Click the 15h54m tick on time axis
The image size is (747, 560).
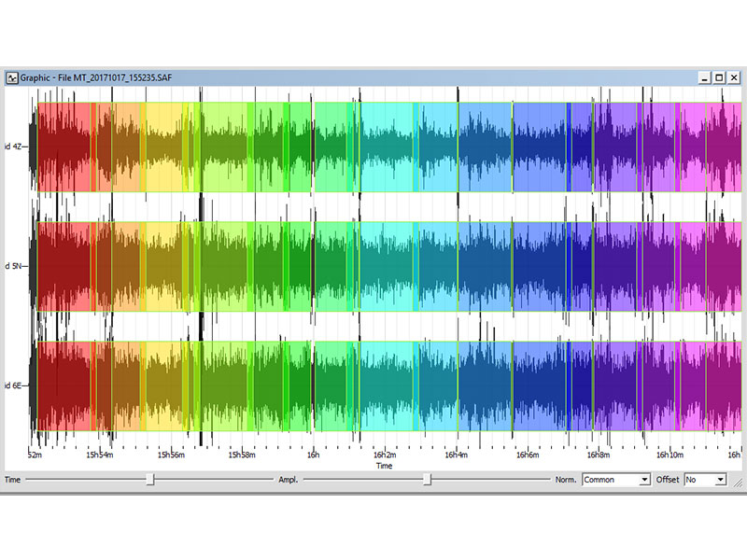click(100, 455)
